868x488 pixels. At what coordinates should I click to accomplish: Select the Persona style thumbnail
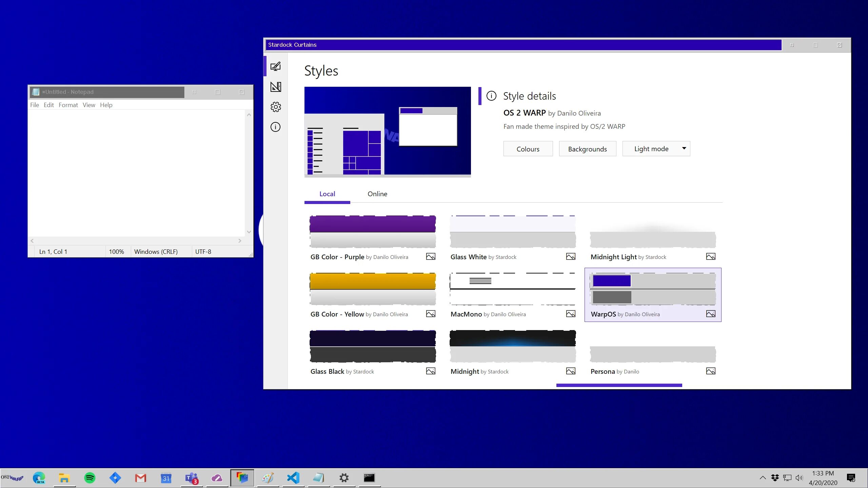pos(653,346)
